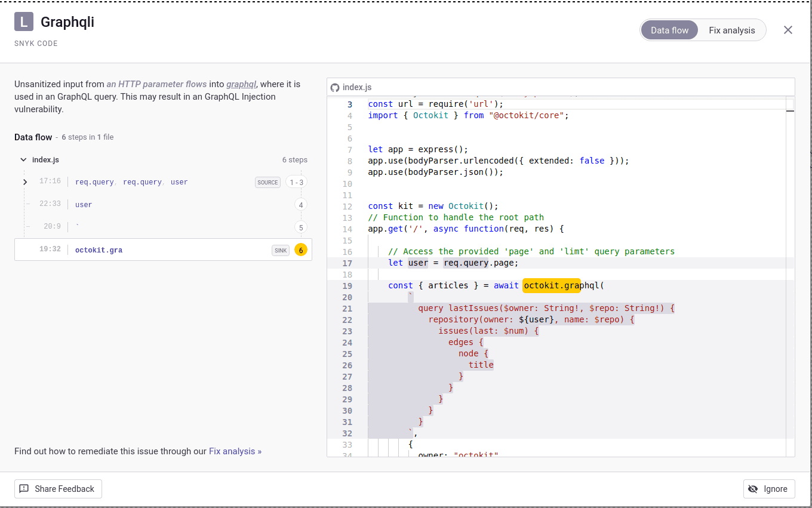Viewport: 812px width, 508px height.
Task: Select the index.js file tab
Action: [357, 87]
